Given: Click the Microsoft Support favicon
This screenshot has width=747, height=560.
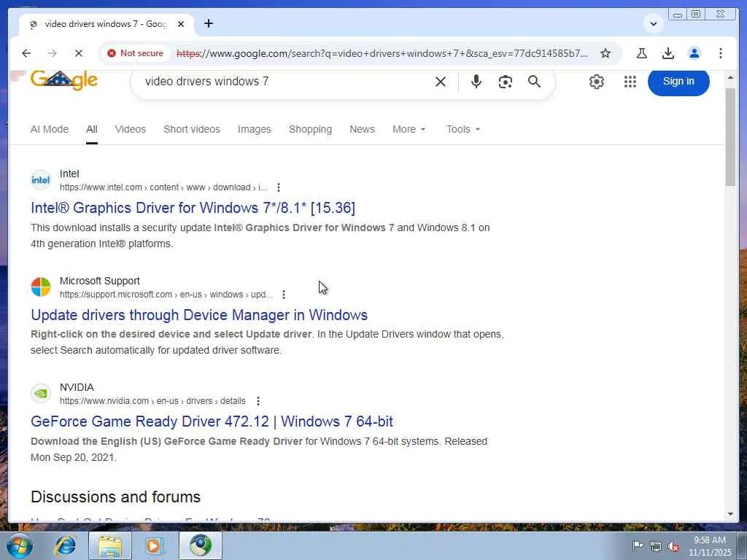Looking at the screenshot, I should click(x=41, y=287).
